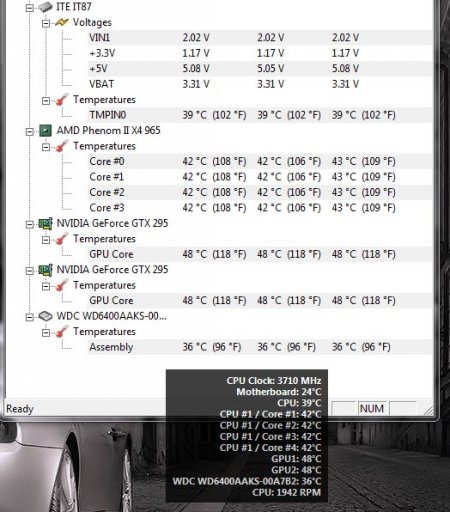Select the Core #2 temperature row

(x=260, y=192)
